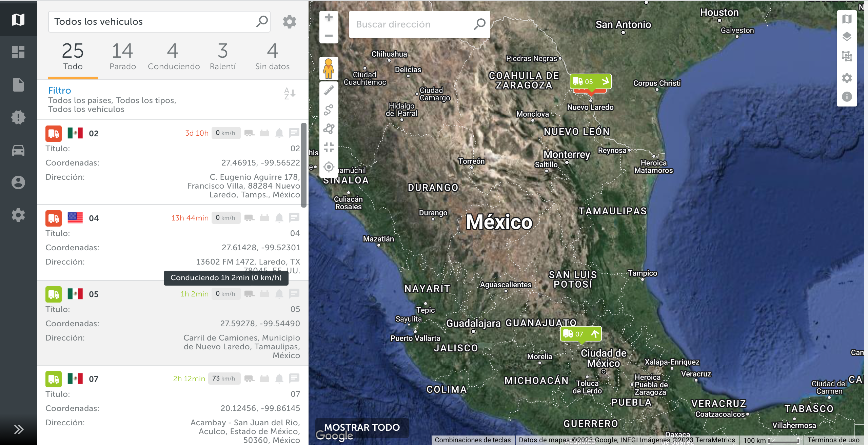Image resolution: width=868 pixels, height=445 pixels.
Task: Select the Sin datos 4 tab
Action: pos(272,57)
